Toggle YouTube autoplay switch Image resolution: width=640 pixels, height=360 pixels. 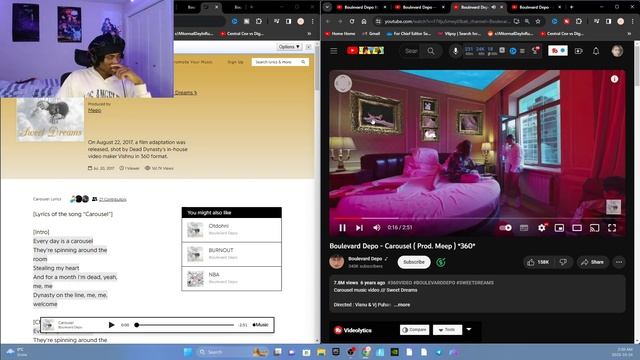tap(506, 228)
